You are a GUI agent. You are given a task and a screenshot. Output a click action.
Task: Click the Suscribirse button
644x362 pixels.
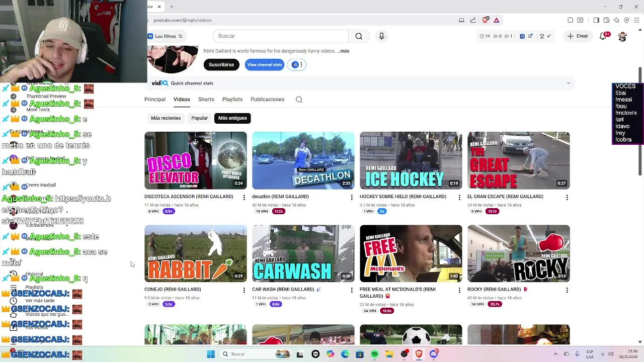coord(221,65)
